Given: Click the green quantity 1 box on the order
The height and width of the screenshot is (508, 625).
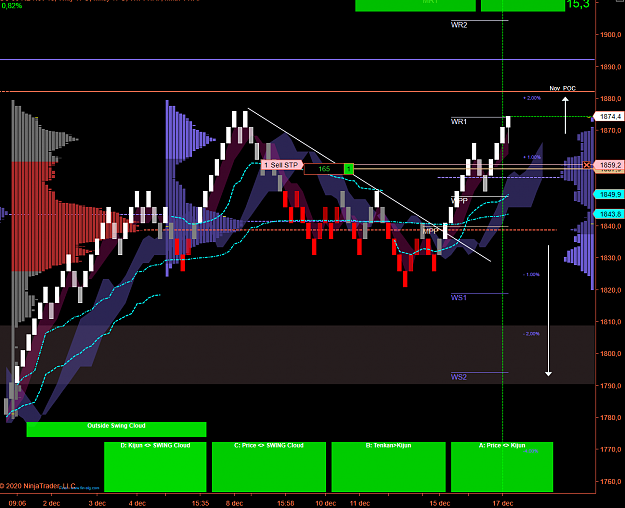Looking at the screenshot, I should click(x=349, y=169).
